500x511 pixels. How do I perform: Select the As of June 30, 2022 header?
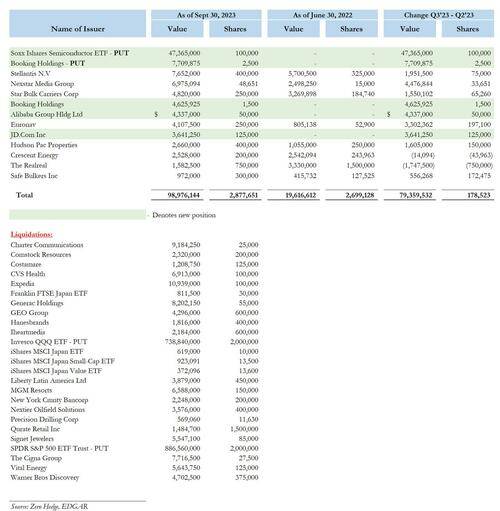pos(322,15)
